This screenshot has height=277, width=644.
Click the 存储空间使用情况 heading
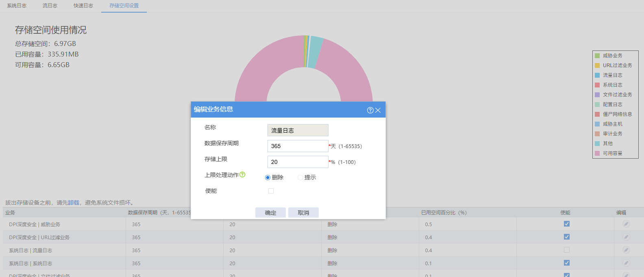point(51,30)
